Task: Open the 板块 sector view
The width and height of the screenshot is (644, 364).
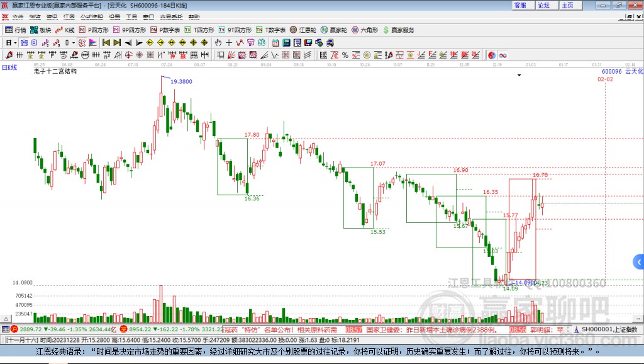Action: click(x=40, y=30)
